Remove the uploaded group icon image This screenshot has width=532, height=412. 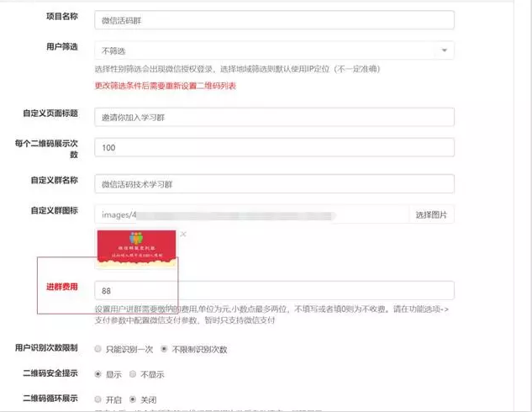pos(183,234)
